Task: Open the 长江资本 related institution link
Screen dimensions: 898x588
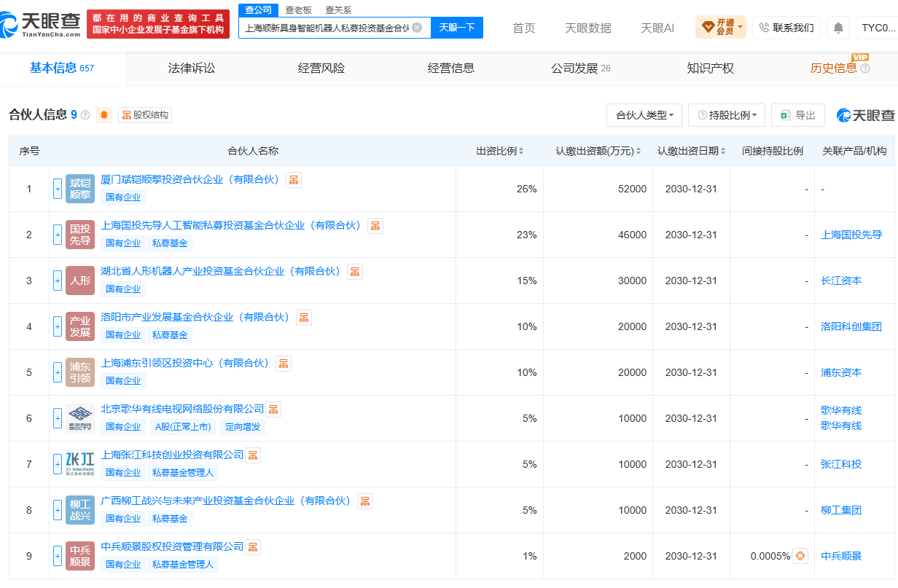Action: tap(841, 281)
